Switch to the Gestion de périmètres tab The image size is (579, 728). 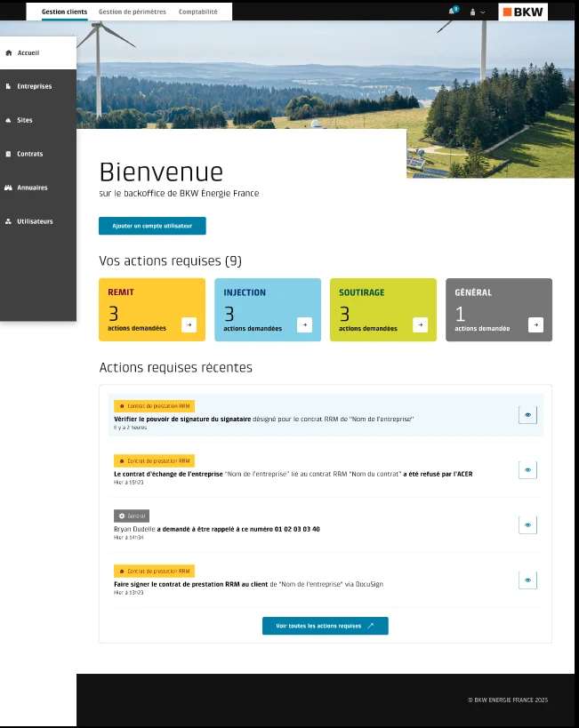click(x=132, y=12)
